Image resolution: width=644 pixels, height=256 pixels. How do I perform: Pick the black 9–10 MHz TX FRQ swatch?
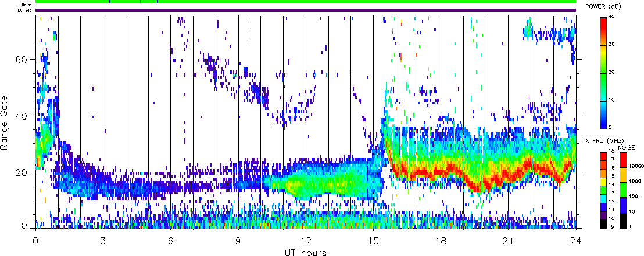[604, 223]
